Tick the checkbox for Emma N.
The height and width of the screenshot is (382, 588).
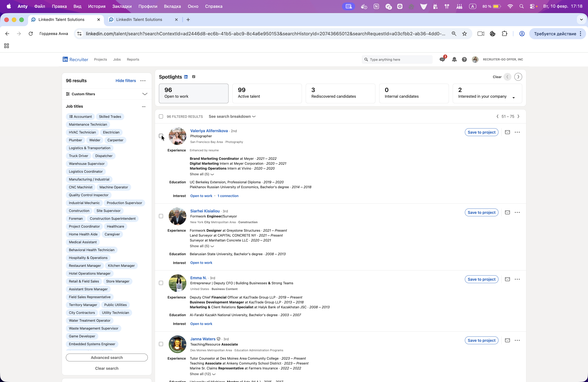[x=161, y=283]
